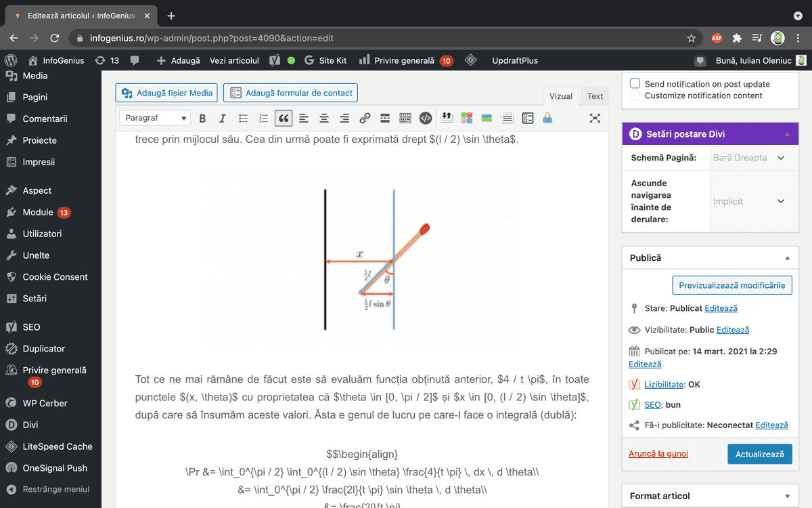The width and height of the screenshot is (812, 508).
Task: Enable Send notification on post update
Action: (x=635, y=84)
